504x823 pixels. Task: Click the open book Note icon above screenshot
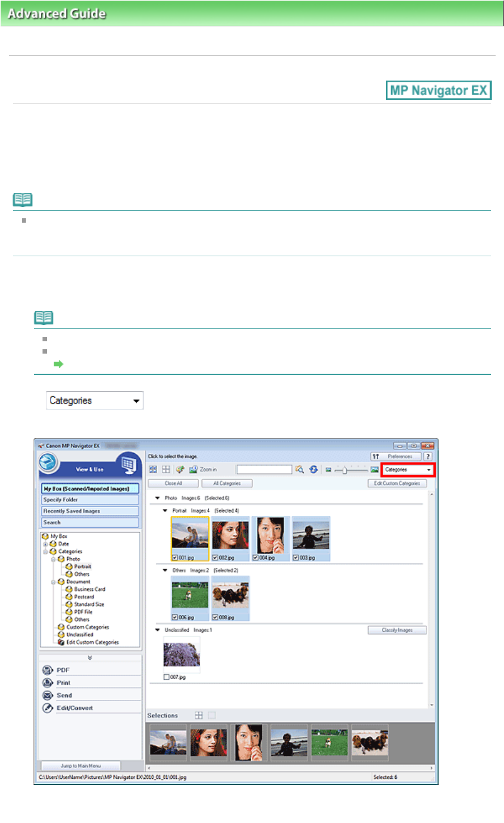pyautogui.click(x=44, y=318)
